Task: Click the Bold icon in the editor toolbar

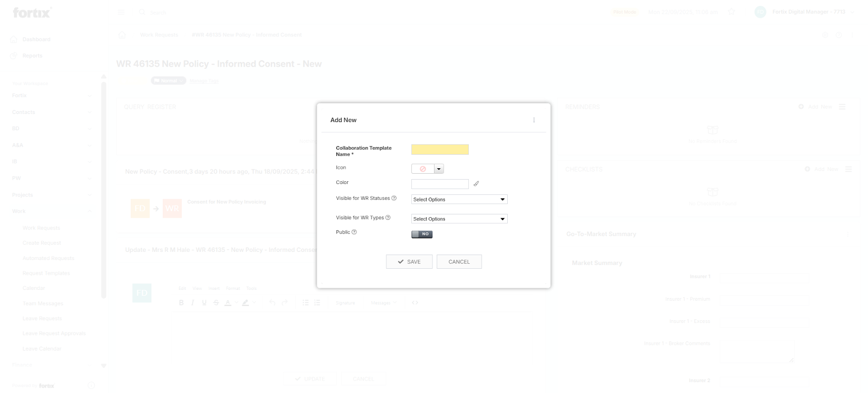Action: pyautogui.click(x=181, y=303)
